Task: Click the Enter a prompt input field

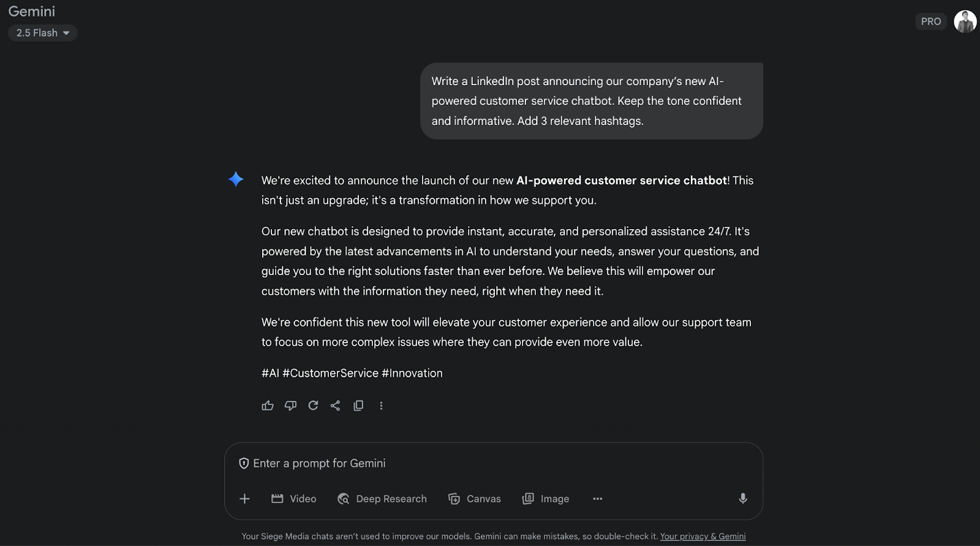Action: (490, 463)
